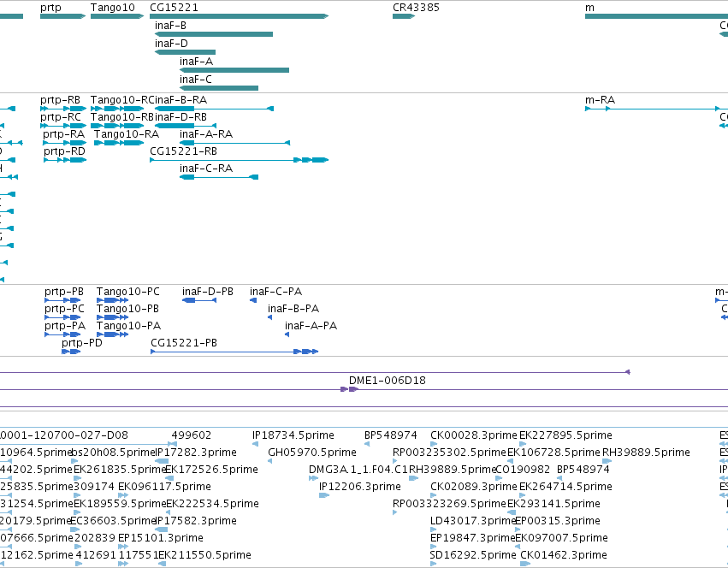The image size is (728, 568).
Task: Click the LD43017.3prime EST
Action: pyautogui.click(x=474, y=521)
